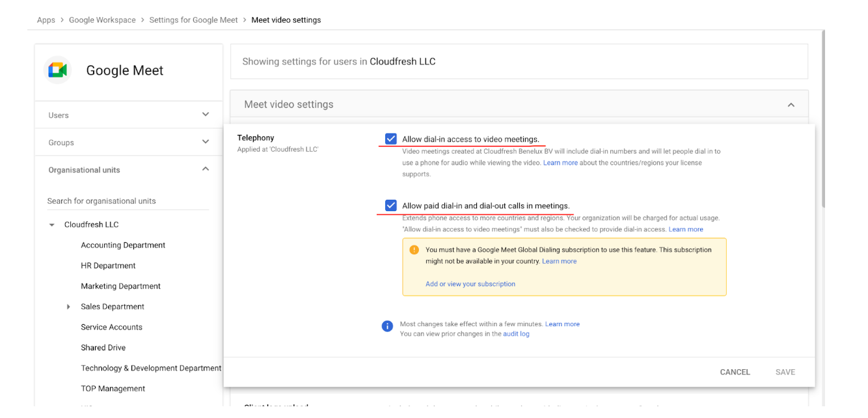
Task: Open Settings for Google Meet breadcrumb
Action: [193, 20]
